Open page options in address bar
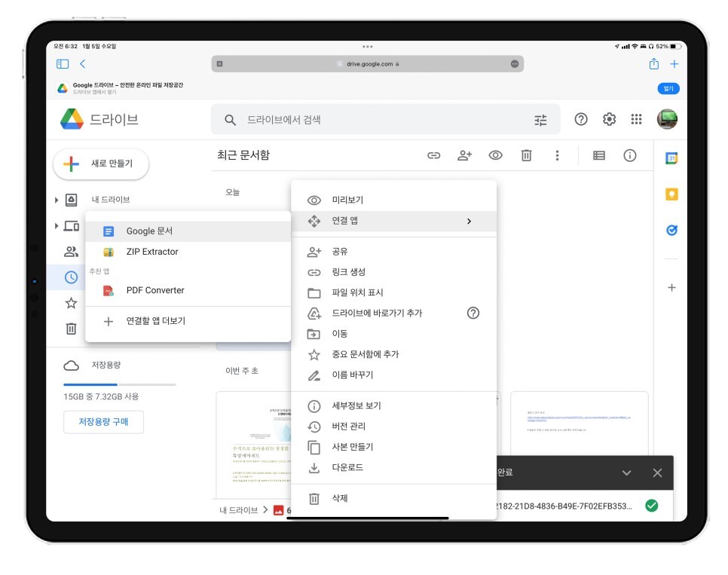Screen dimensions: 728x575 click(515, 64)
